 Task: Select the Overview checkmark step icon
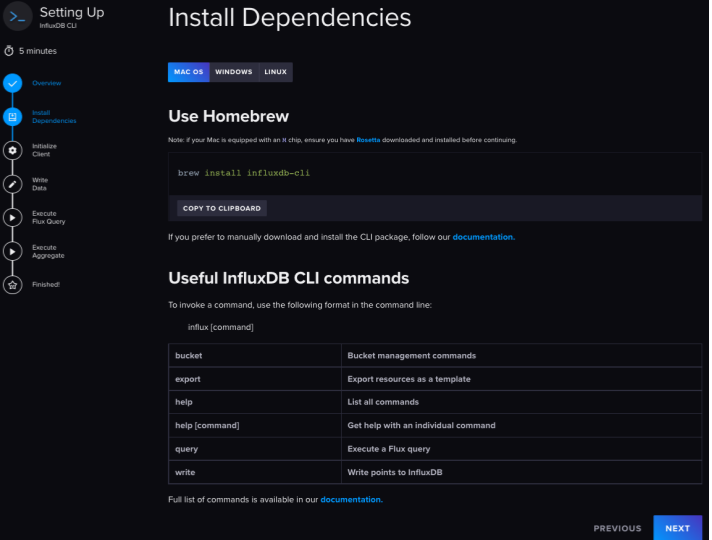[13, 83]
